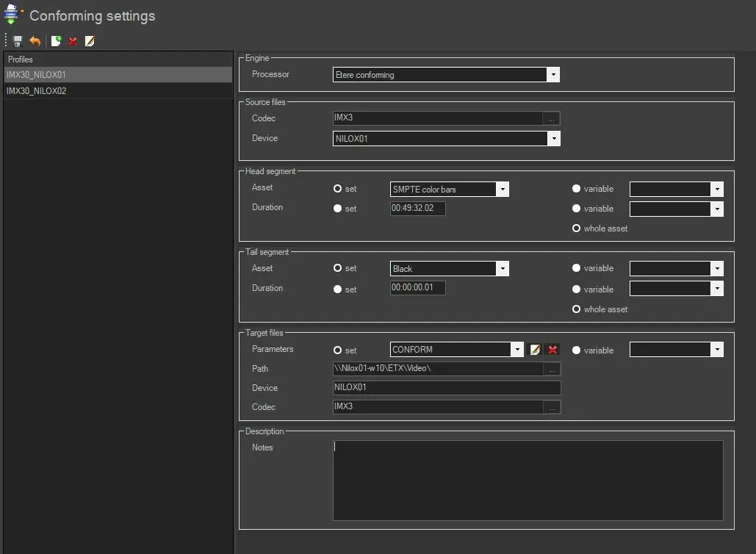Select Head segment whole asset option
This screenshot has height=554, width=756.
click(577, 229)
